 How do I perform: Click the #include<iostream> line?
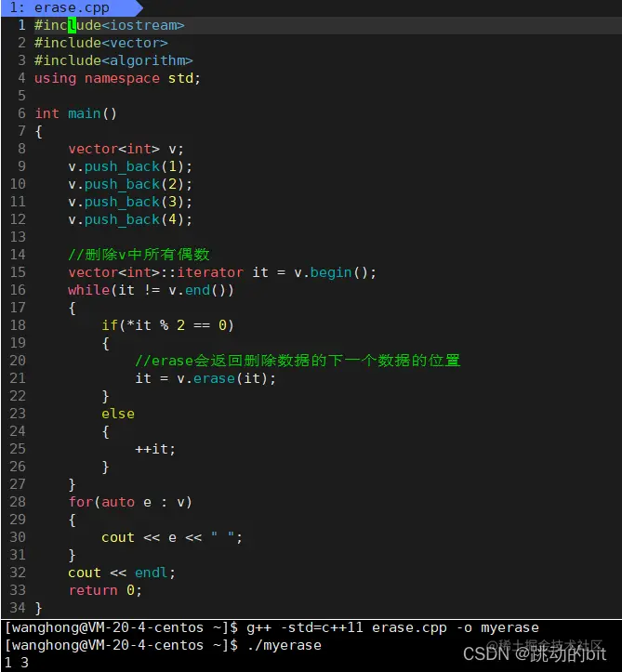tap(110, 25)
